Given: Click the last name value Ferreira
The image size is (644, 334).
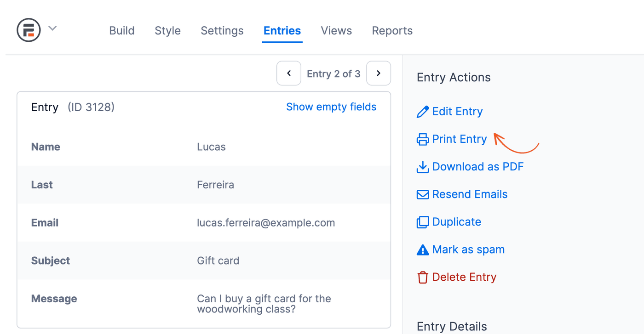Looking at the screenshot, I should pyautogui.click(x=215, y=185).
